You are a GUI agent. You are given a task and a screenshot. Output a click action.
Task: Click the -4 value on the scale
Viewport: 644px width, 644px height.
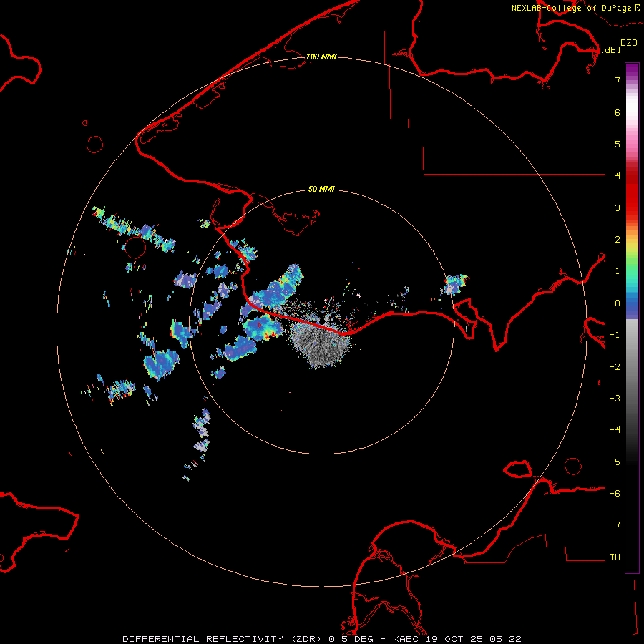tap(615, 430)
